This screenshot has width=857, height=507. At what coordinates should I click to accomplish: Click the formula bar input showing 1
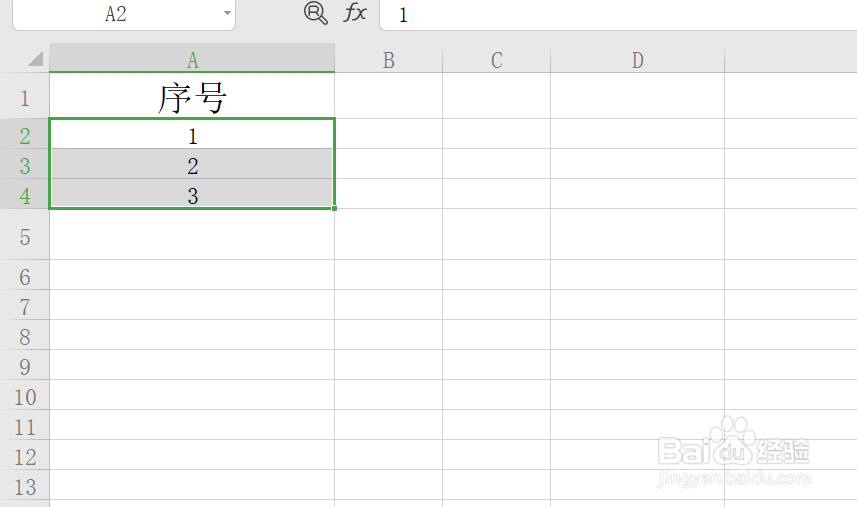tap(600, 15)
